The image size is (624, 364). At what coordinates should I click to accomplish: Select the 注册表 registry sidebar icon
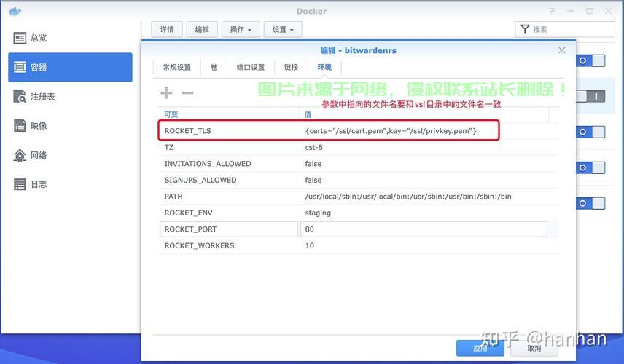(x=20, y=97)
